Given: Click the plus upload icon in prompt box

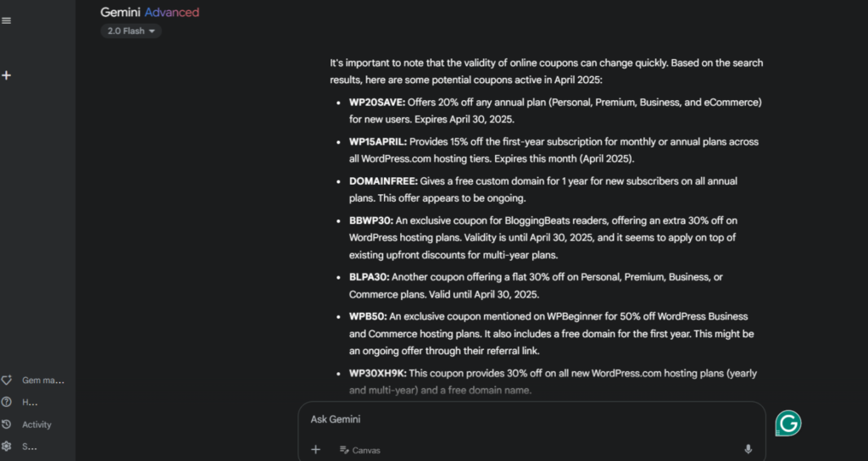Looking at the screenshot, I should pos(315,449).
